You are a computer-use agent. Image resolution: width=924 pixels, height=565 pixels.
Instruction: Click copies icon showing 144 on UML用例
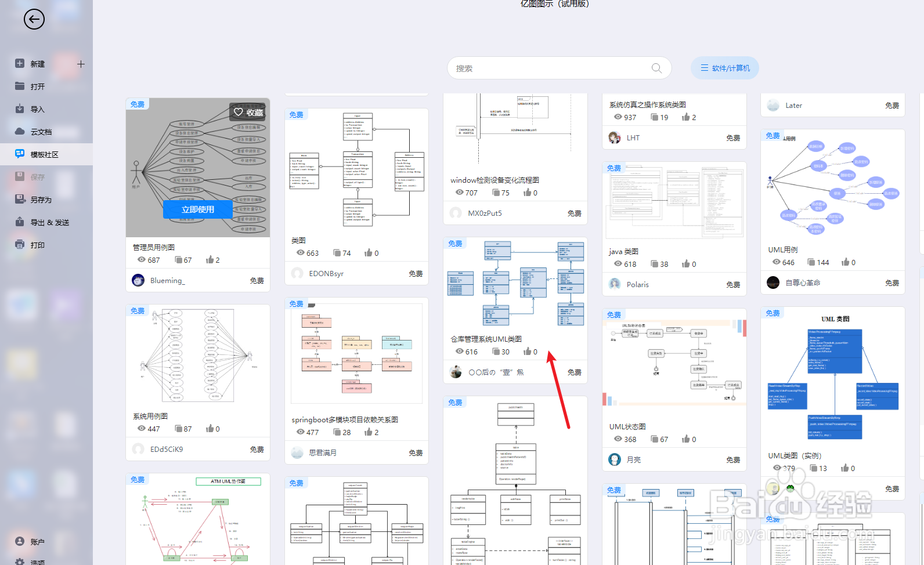tap(811, 262)
